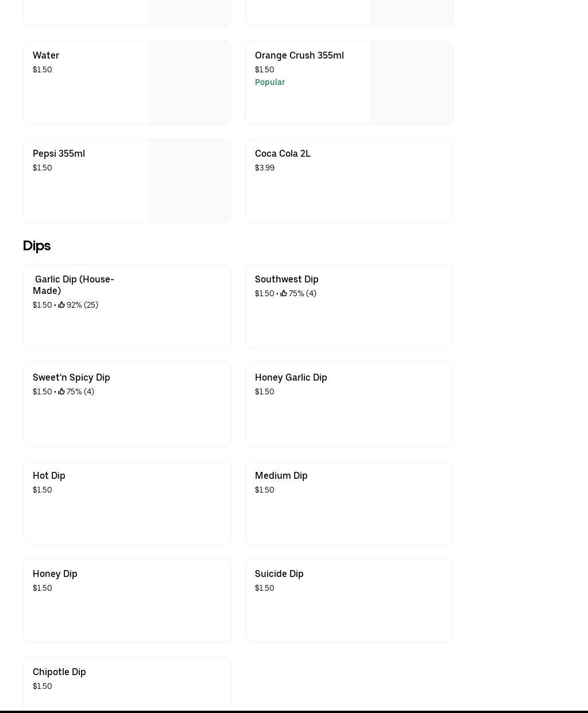The image size is (588, 713).
Task: Open Chipotle Dip item
Action: (x=127, y=683)
